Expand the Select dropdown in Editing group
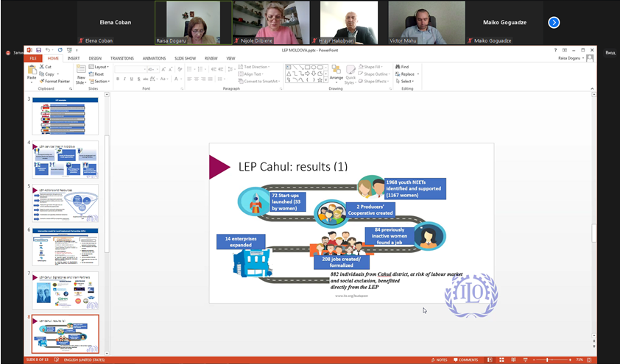The width and height of the screenshot is (620, 364). 406,81
